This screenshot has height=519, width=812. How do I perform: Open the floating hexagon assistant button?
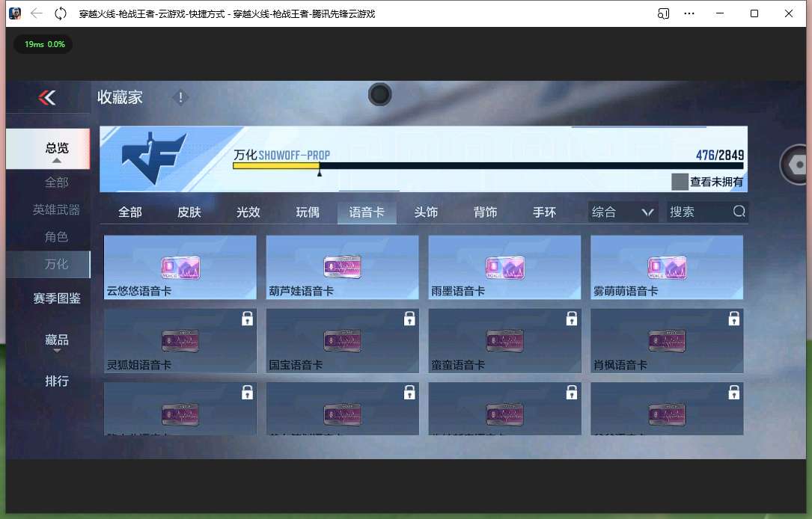tap(796, 165)
